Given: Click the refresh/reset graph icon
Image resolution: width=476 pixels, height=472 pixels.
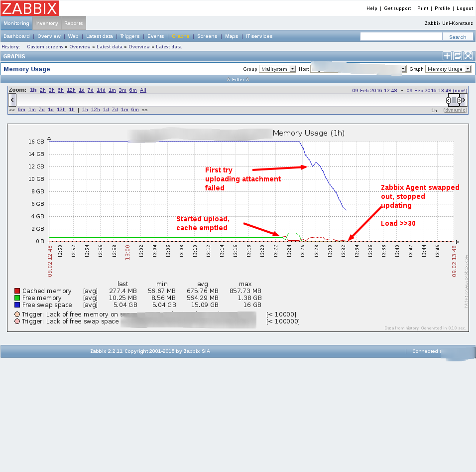Looking at the screenshot, I should pos(458,56).
